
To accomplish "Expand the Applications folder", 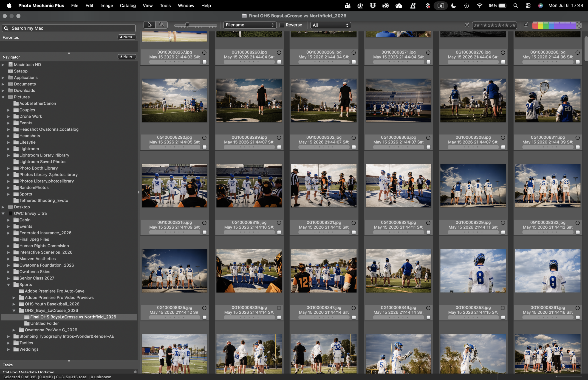I will tap(3, 78).
